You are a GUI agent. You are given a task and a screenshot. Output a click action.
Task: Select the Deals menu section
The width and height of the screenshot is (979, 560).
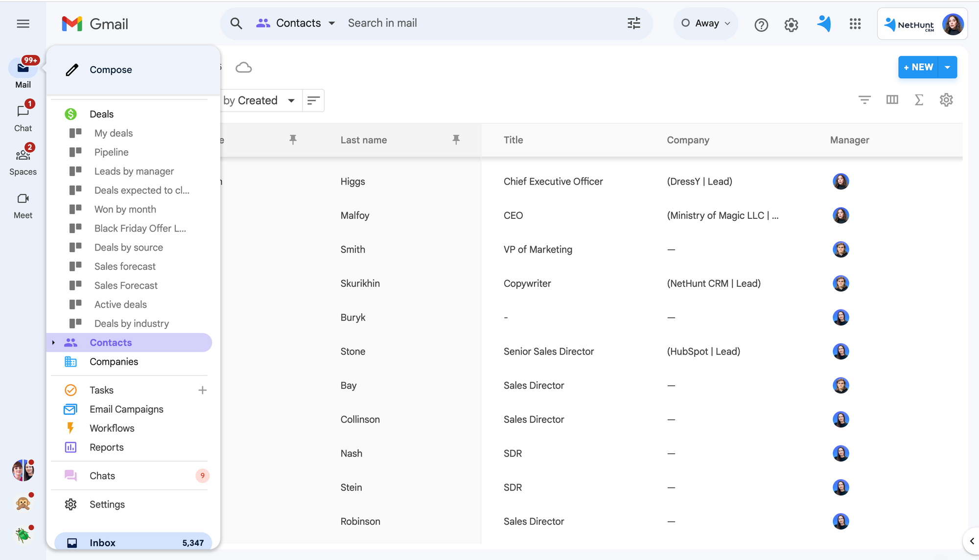point(101,113)
